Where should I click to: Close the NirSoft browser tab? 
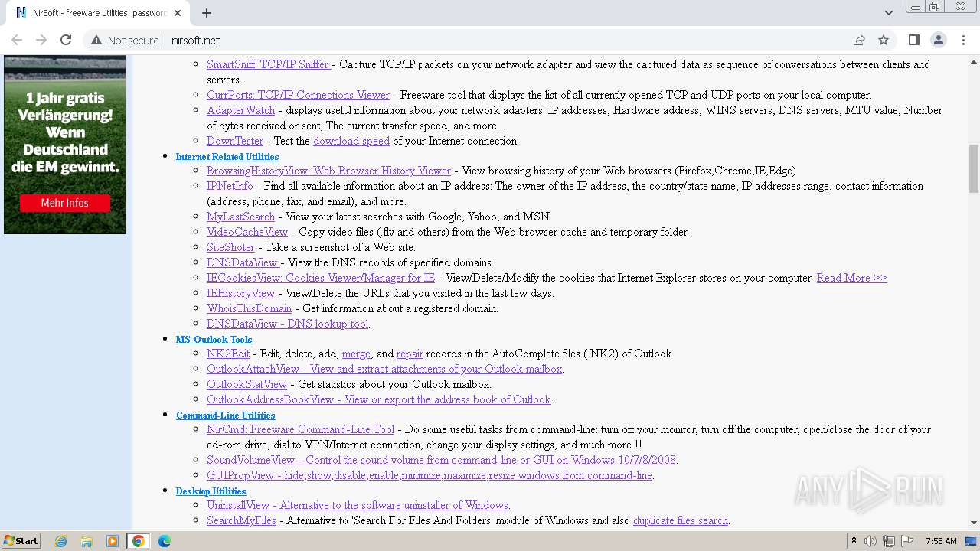click(x=178, y=13)
